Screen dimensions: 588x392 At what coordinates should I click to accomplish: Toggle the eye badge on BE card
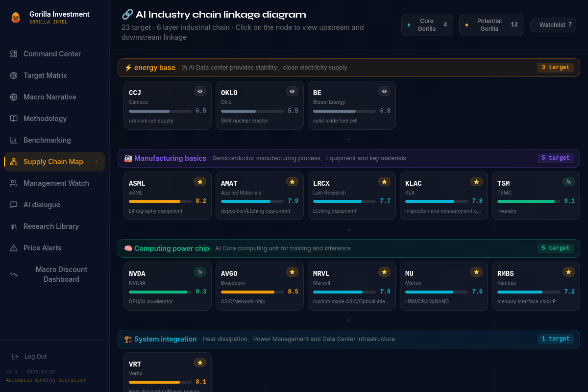coord(384,91)
